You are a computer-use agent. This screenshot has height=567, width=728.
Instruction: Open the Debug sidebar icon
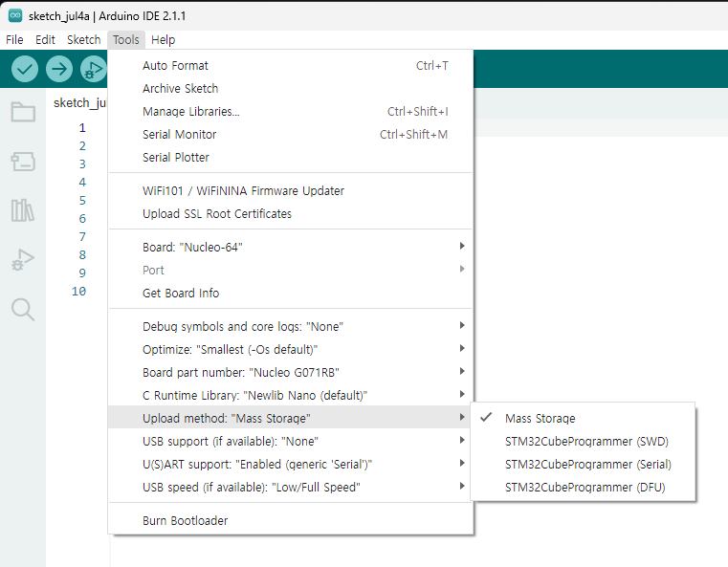click(23, 259)
